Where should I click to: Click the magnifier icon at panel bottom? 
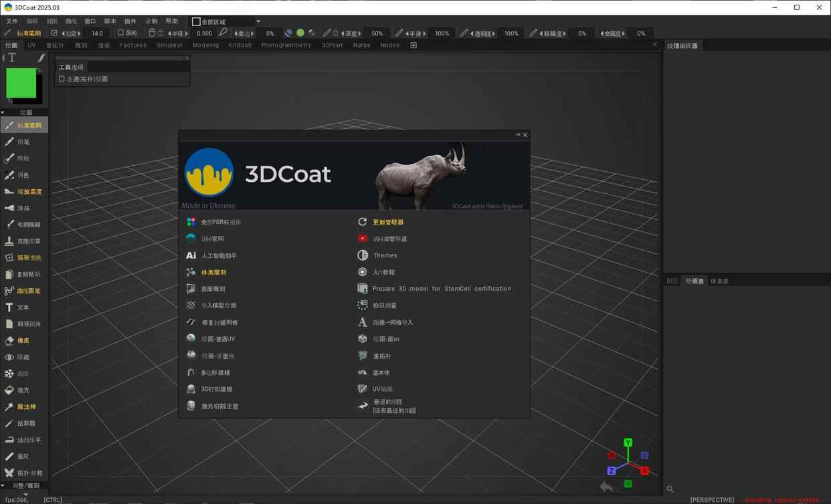670,489
